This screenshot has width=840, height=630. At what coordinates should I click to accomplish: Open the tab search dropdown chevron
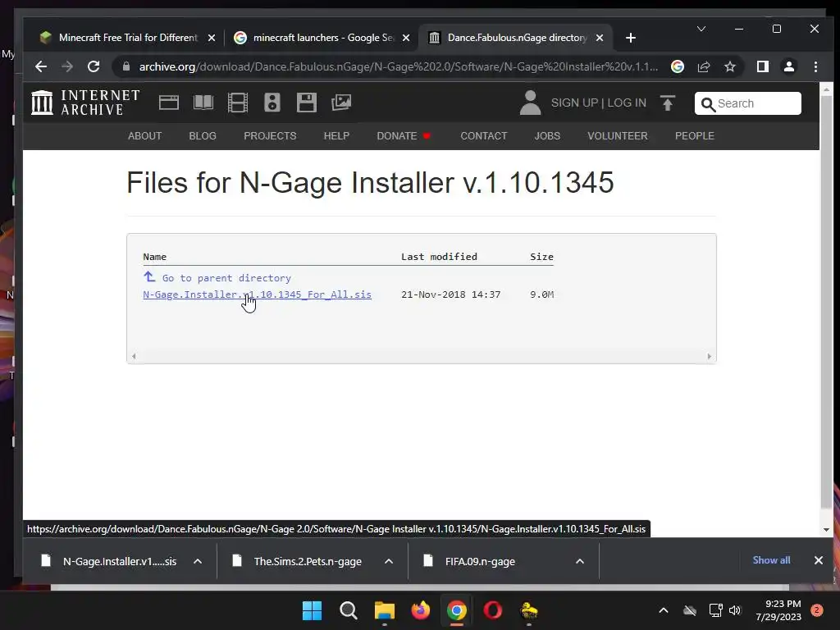[701, 29]
